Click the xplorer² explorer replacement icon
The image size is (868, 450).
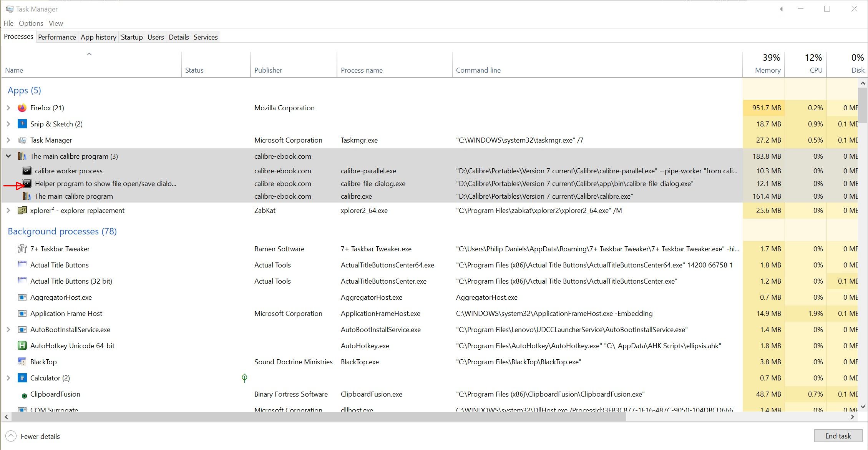pyautogui.click(x=22, y=211)
